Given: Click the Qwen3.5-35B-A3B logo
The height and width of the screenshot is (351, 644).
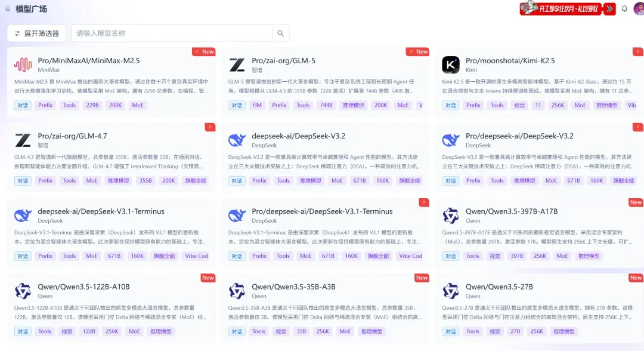Looking at the screenshot, I should click(x=237, y=291).
